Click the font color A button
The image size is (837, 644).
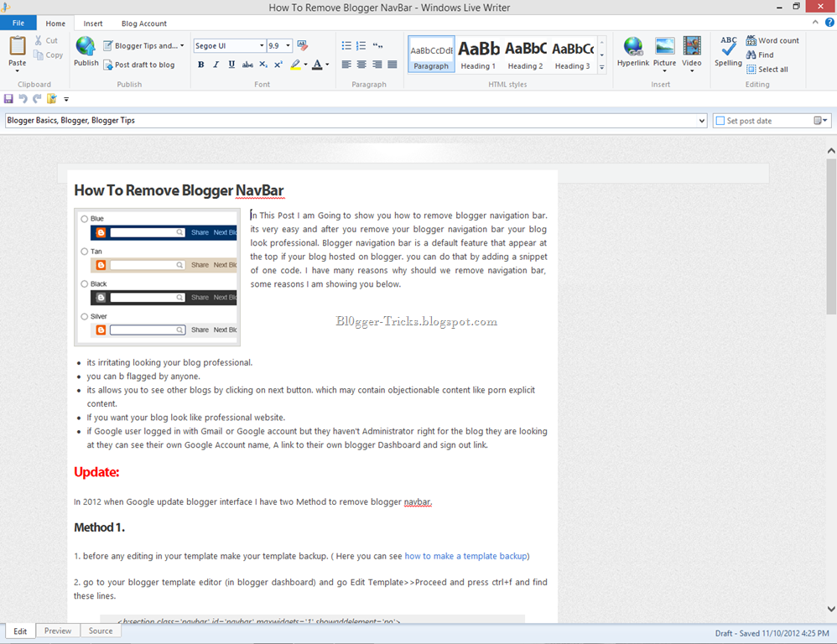point(317,65)
